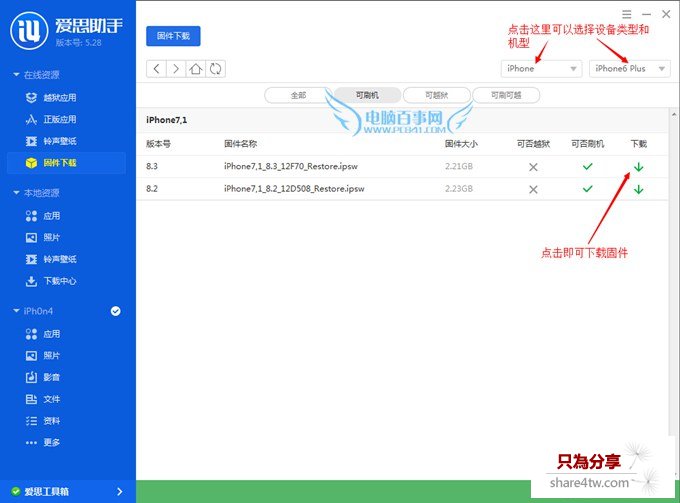The image size is (680, 503).
Task: Open 照片 under the iPh0n4 device
Action: pyautogui.click(x=43, y=356)
